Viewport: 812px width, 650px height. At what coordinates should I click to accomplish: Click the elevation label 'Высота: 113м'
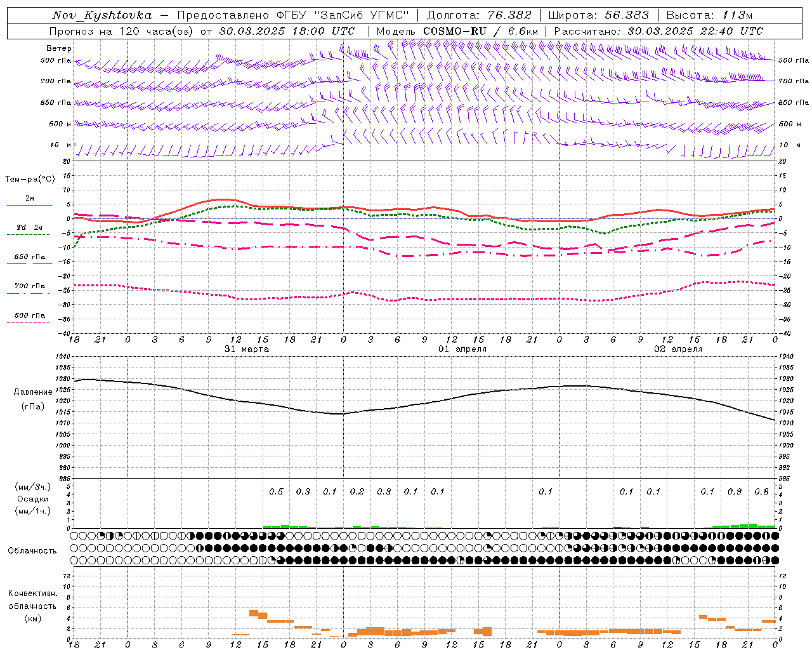click(709, 15)
